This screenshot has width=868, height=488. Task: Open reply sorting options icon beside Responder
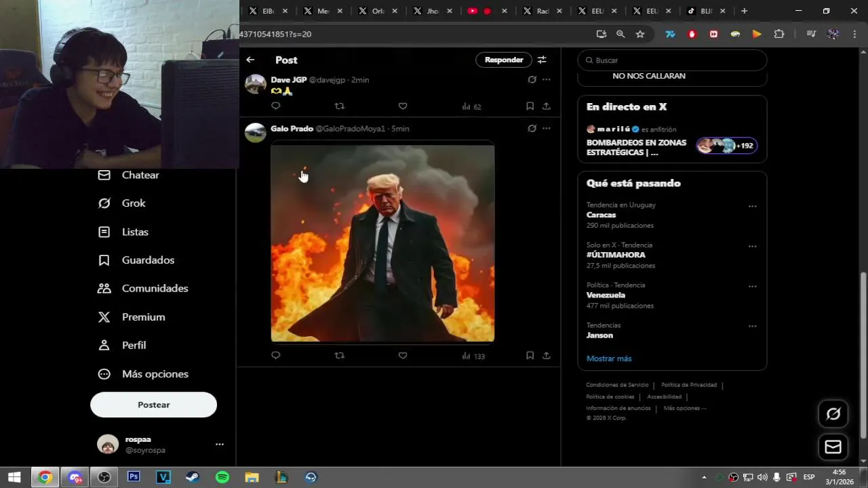[542, 60]
